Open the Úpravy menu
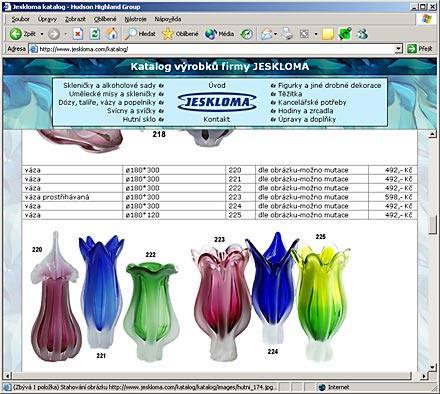The image size is (440, 394). pos(47,19)
